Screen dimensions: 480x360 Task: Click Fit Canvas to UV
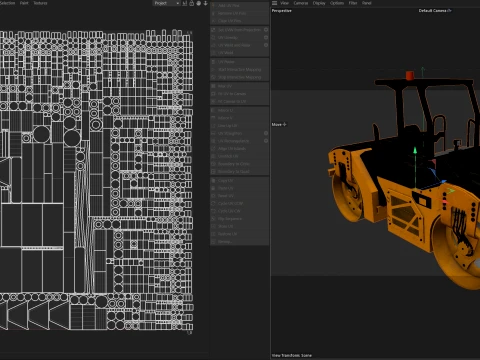pos(239,101)
